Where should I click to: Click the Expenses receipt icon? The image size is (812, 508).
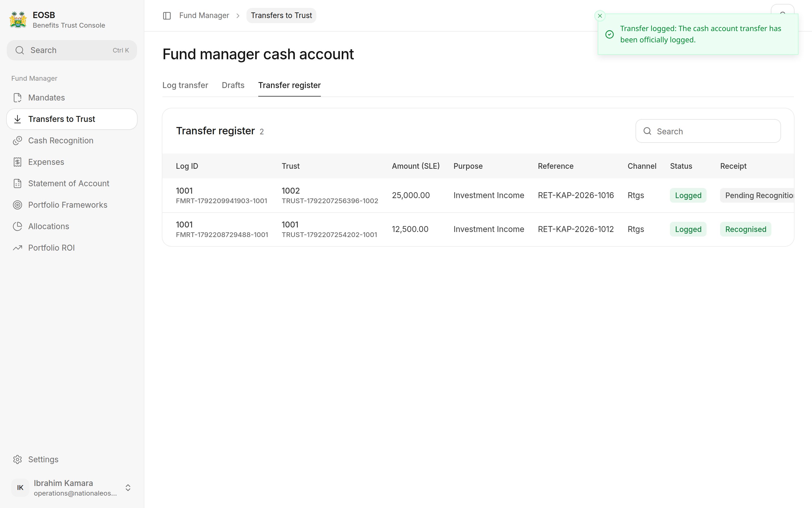tap(17, 162)
